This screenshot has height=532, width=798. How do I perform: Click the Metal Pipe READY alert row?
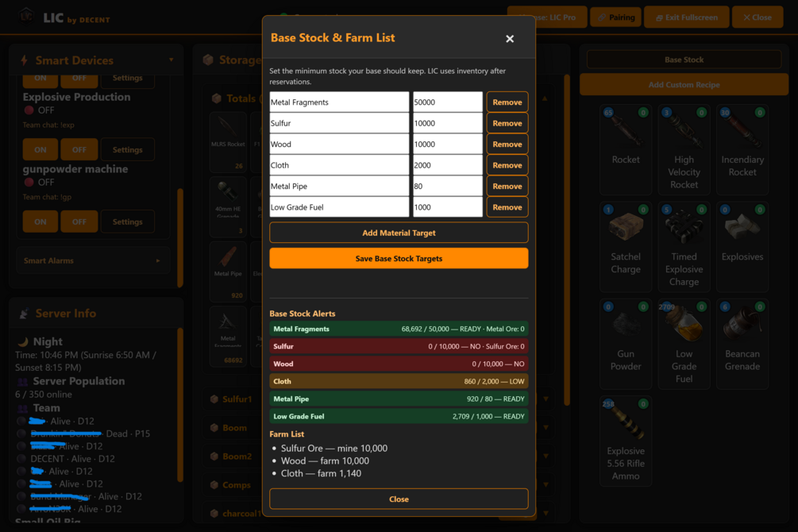pyautogui.click(x=399, y=399)
